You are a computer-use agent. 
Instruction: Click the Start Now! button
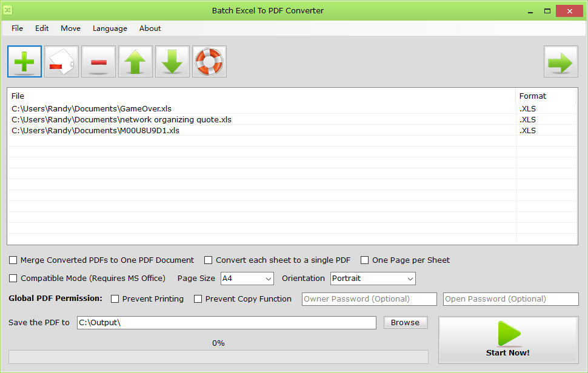coord(509,340)
